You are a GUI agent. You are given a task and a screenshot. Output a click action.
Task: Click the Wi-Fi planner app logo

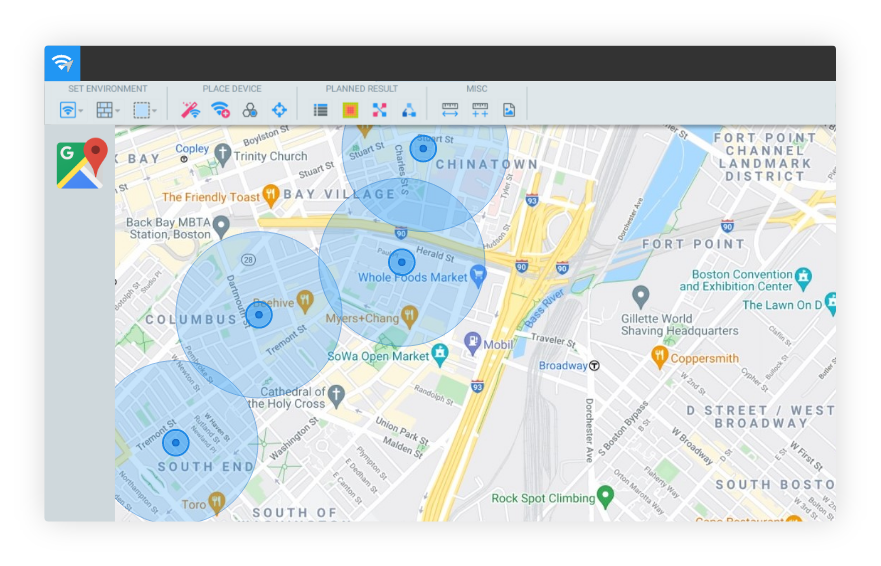(62, 64)
